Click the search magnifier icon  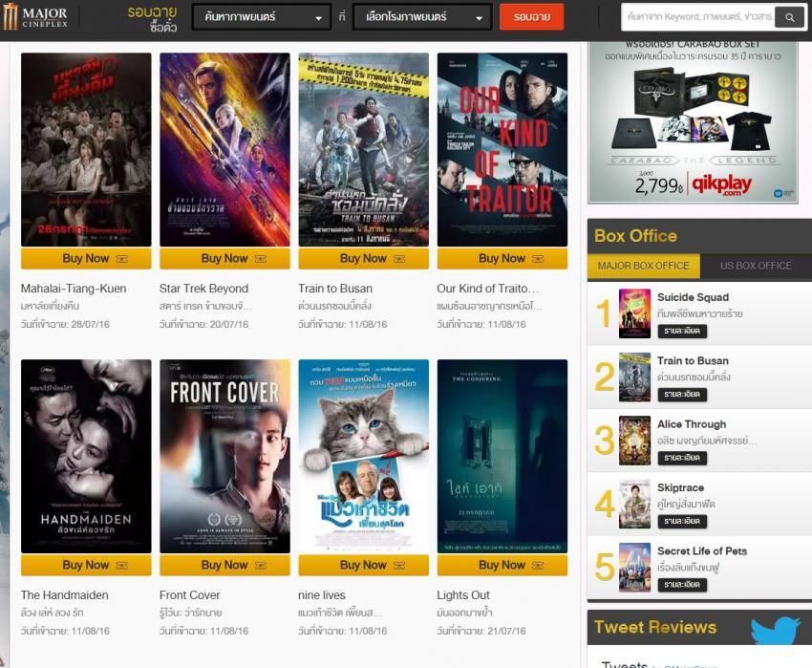[x=789, y=17]
